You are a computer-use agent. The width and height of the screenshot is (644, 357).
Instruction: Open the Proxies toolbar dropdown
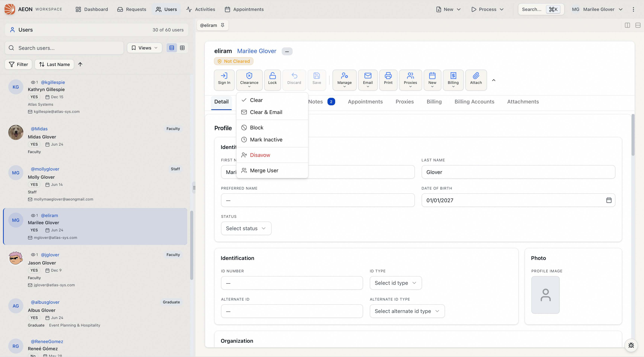point(410,80)
